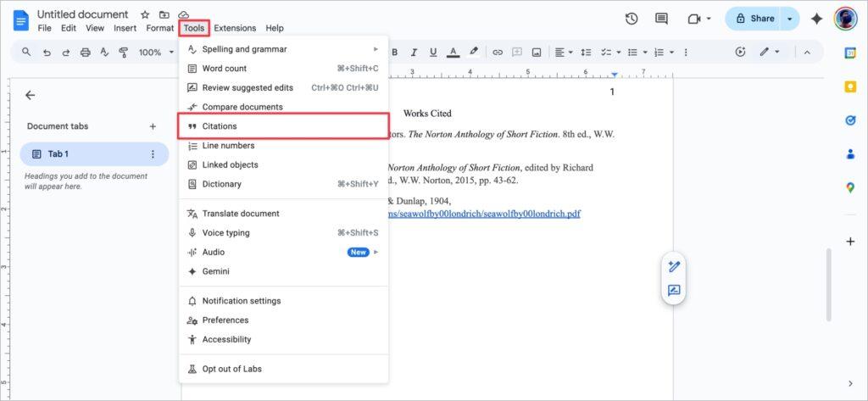Open Google Keep side panel
The height and width of the screenshot is (401, 868).
click(850, 87)
